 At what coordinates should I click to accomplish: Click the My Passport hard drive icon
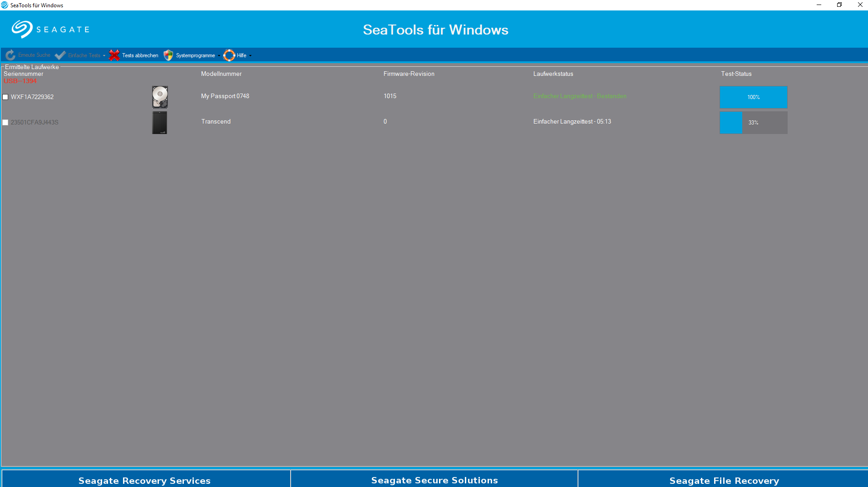tap(160, 97)
